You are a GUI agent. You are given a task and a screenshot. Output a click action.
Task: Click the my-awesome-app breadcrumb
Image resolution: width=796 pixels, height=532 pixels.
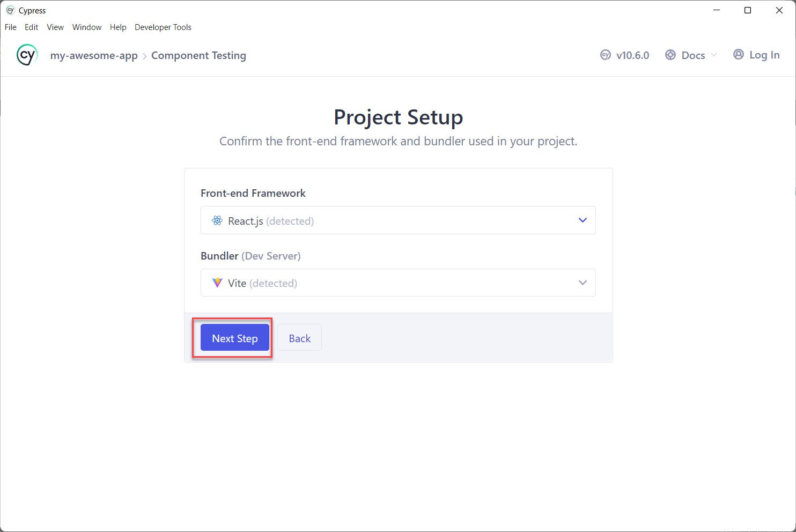[94, 55]
